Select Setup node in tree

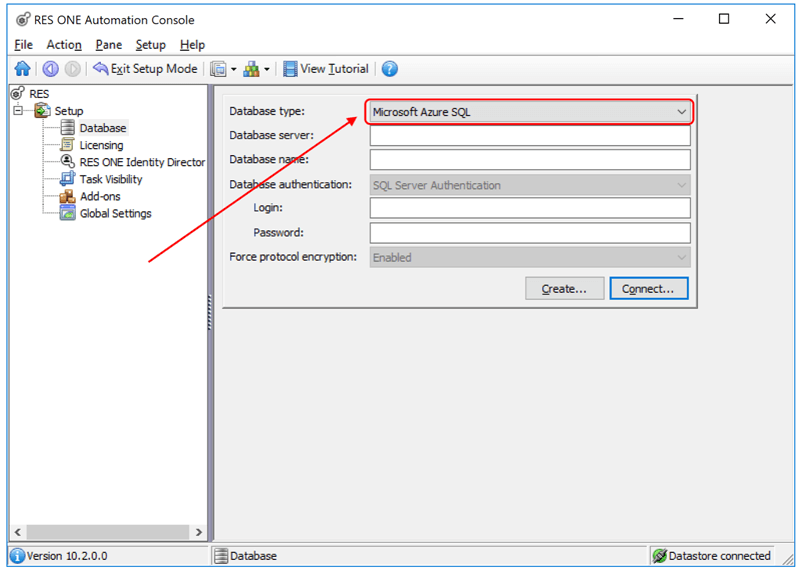click(x=69, y=111)
